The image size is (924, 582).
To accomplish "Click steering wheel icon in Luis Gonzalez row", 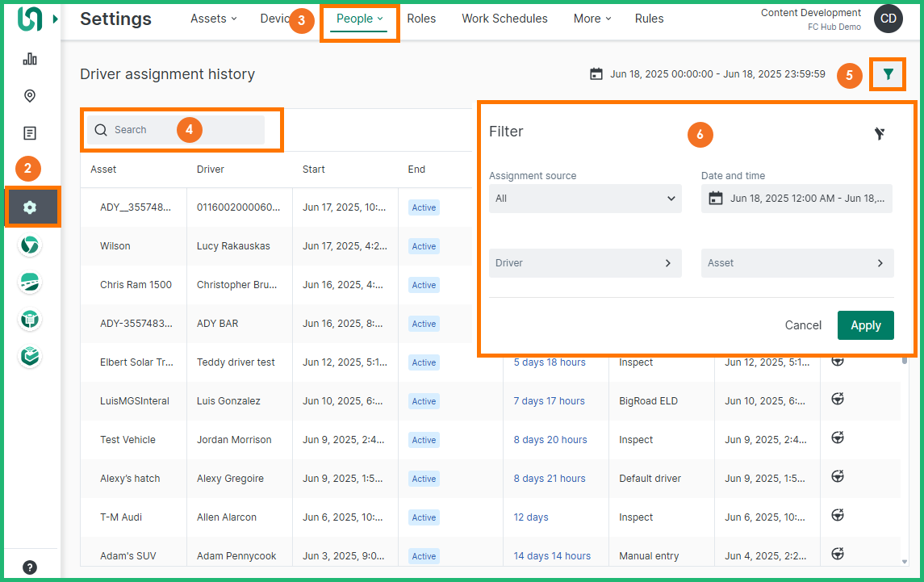I will 838,400.
